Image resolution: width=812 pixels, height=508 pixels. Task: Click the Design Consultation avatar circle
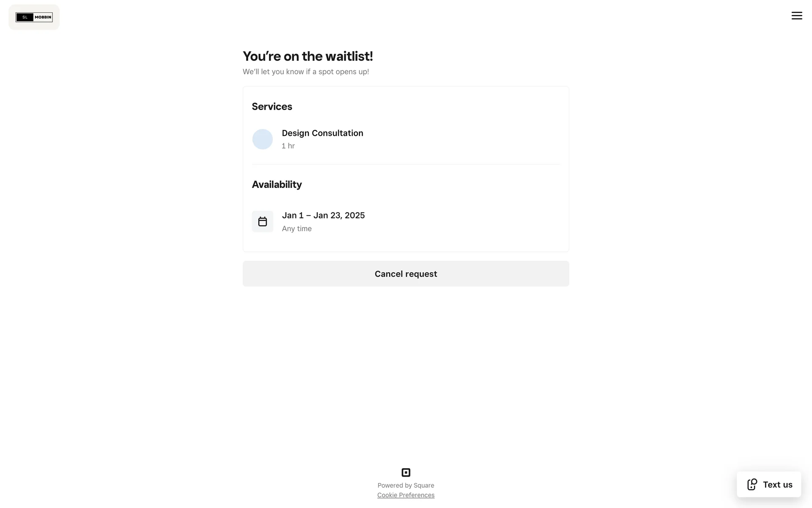[x=263, y=139]
